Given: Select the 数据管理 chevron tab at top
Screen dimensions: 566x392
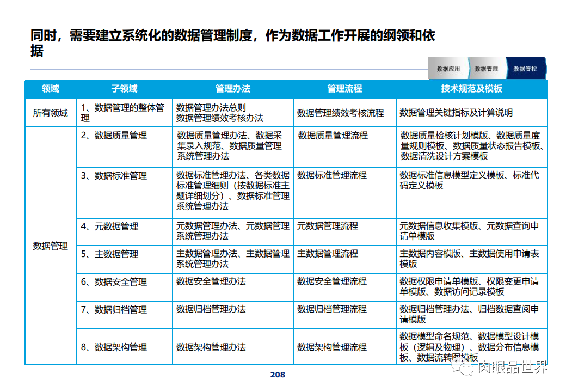Looking at the screenshot, I should pos(486,69).
